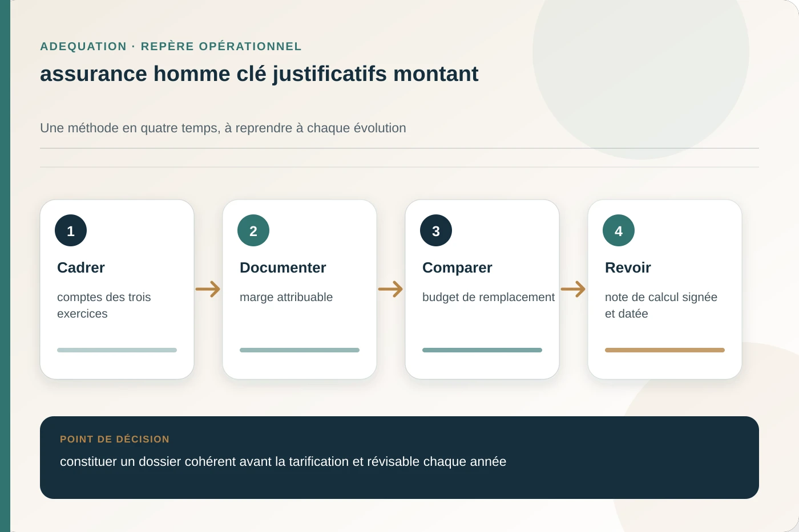Click the text 'note de calcul signée et datée'

661,305
